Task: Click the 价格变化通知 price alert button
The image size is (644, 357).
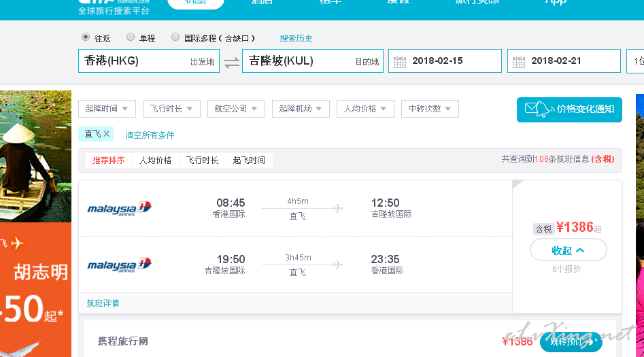Action: point(569,109)
